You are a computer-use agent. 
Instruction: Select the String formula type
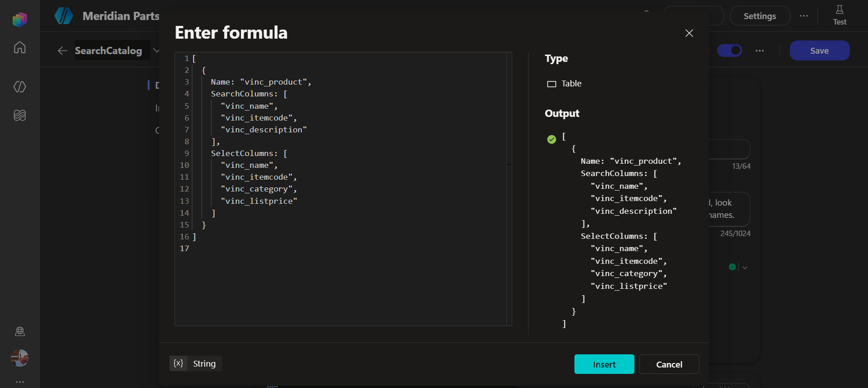pyautogui.click(x=205, y=363)
